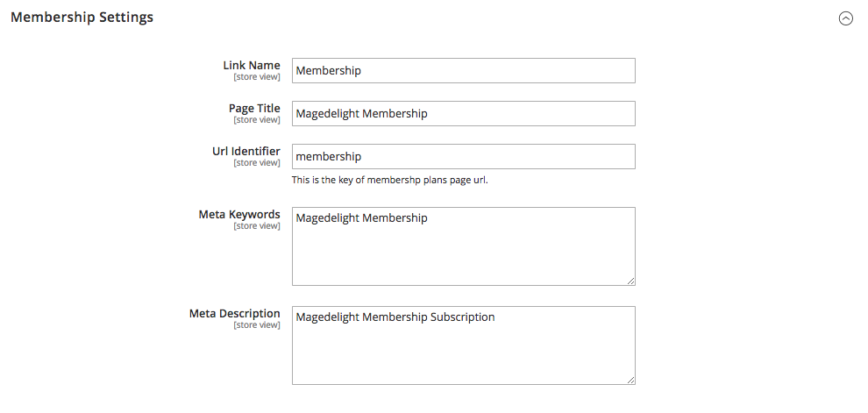Click inside the Meta Description textarea
Viewport: 868px width, 413px height.
[463, 345]
